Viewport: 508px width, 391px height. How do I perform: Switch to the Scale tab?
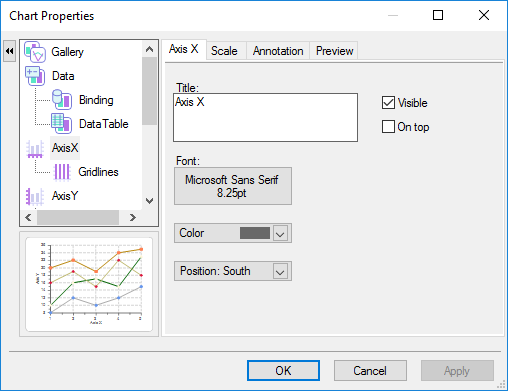pos(224,51)
